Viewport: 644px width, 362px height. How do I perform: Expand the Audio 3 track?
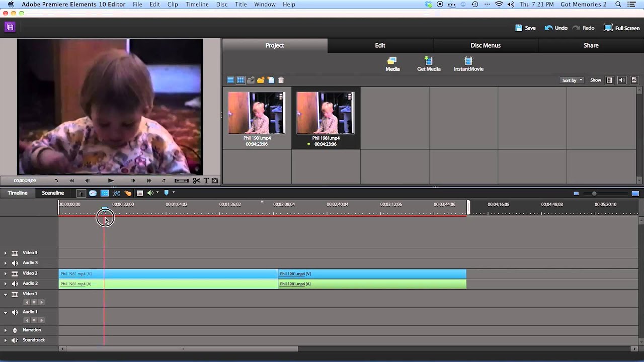click(6, 263)
